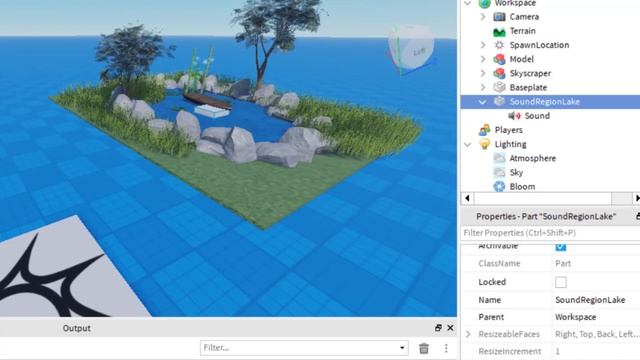The height and width of the screenshot is (360, 640).
Task: Open the Output panel options menu
Action: pos(446,348)
